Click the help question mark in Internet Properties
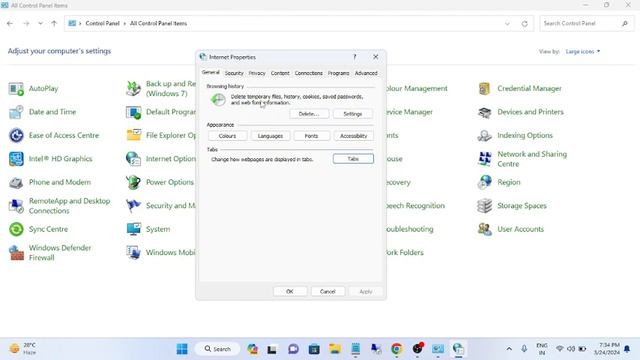The width and height of the screenshot is (640, 360). click(355, 57)
